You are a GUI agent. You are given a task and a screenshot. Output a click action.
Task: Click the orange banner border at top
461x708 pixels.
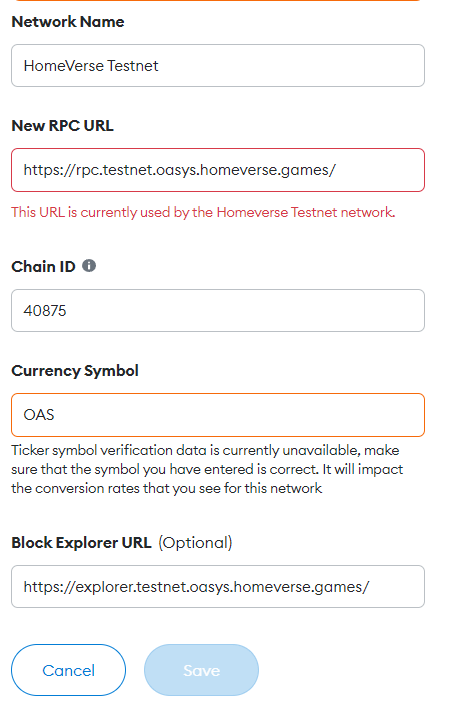[x=218, y=0]
